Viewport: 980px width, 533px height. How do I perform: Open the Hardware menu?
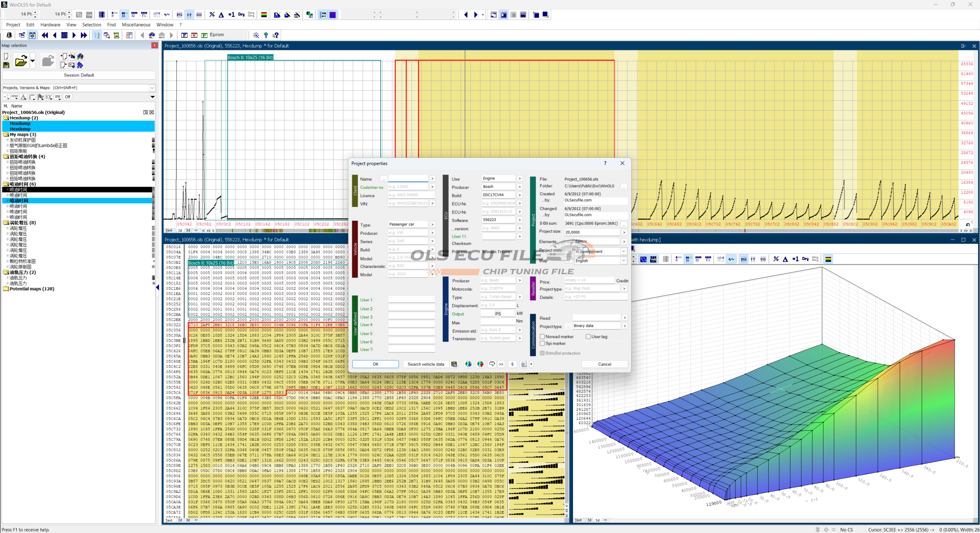50,25
